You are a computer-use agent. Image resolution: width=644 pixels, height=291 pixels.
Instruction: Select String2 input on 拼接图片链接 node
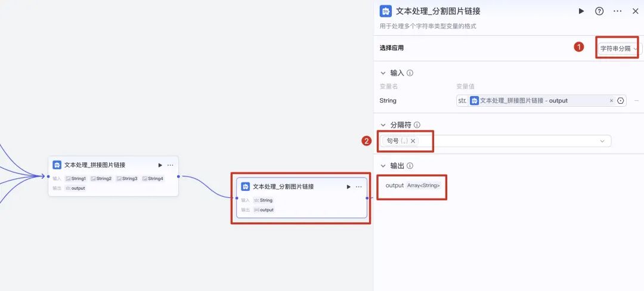point(101,178)
